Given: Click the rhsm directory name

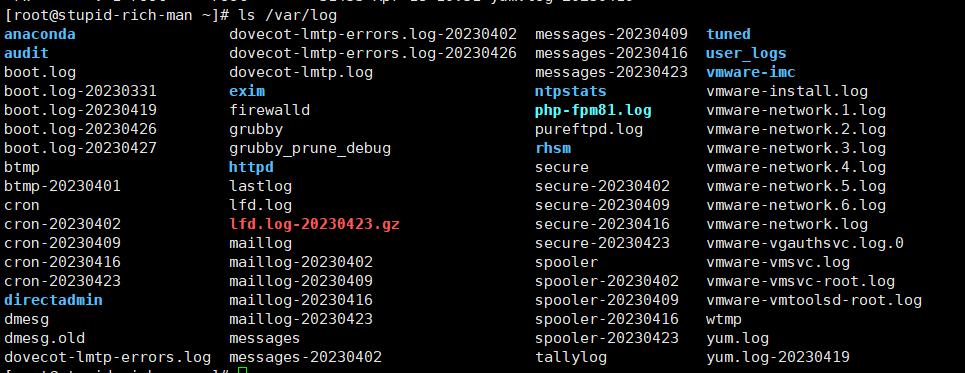Looking at the screenshot, I should tap(553, 148).
